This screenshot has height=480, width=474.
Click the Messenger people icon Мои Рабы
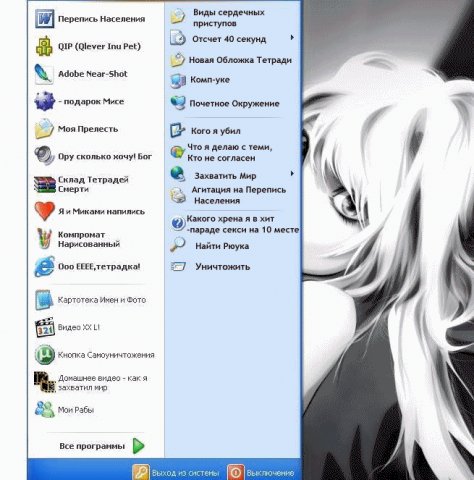(45, 409)
